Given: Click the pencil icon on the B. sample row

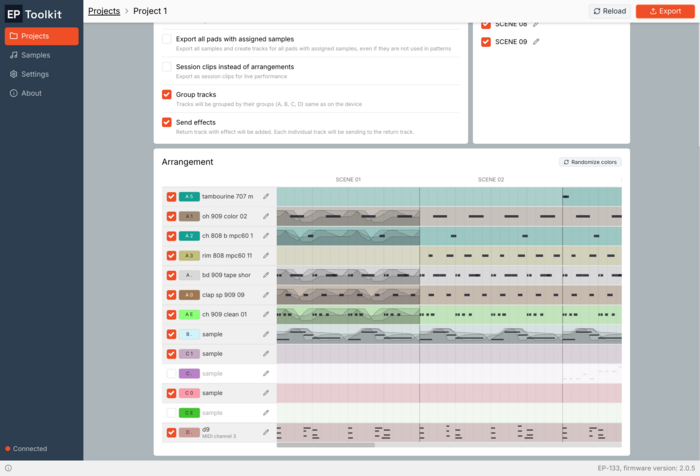Looking at the screenshot, I should [x=266, y=334].
